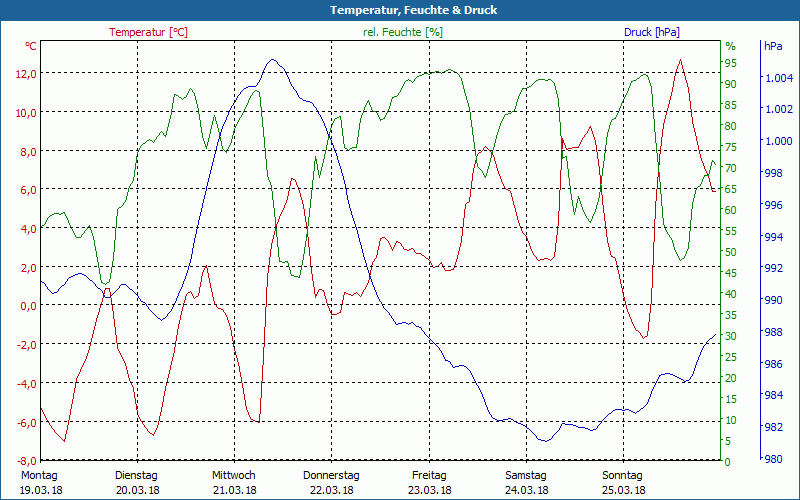
Task: Click the date '21.03.18'
Action: point(235,490)
